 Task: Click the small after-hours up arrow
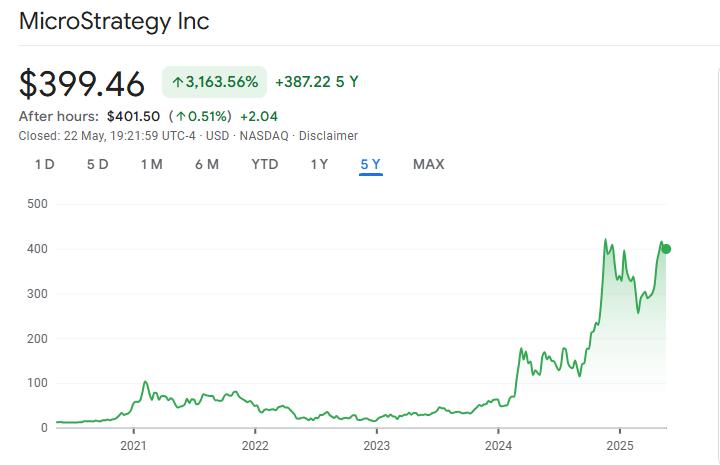pyautogui.click(x=180, y=116)
